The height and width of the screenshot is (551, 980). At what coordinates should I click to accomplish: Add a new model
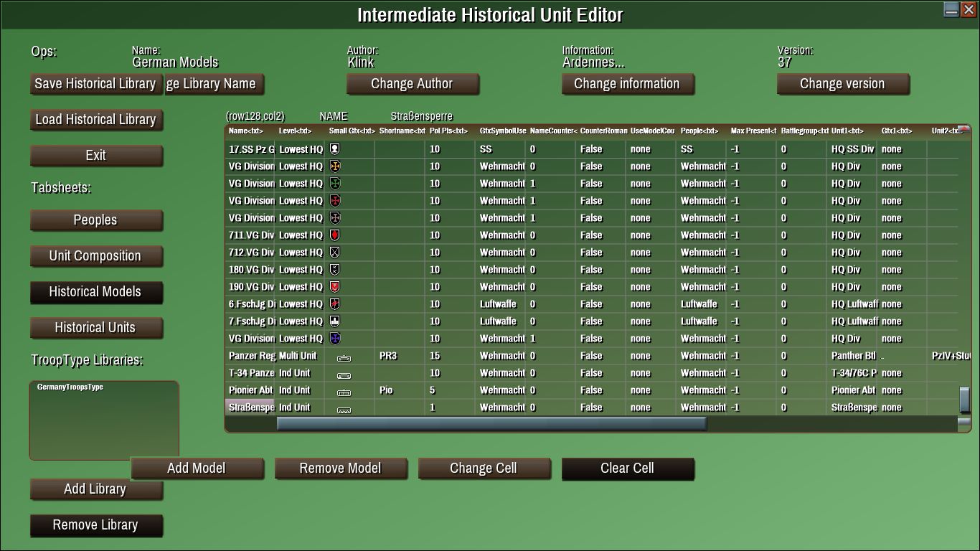(197, 468)
